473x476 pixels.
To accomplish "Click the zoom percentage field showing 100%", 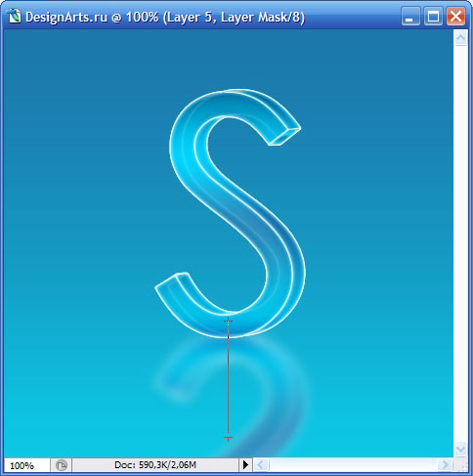I will point(27,465).
